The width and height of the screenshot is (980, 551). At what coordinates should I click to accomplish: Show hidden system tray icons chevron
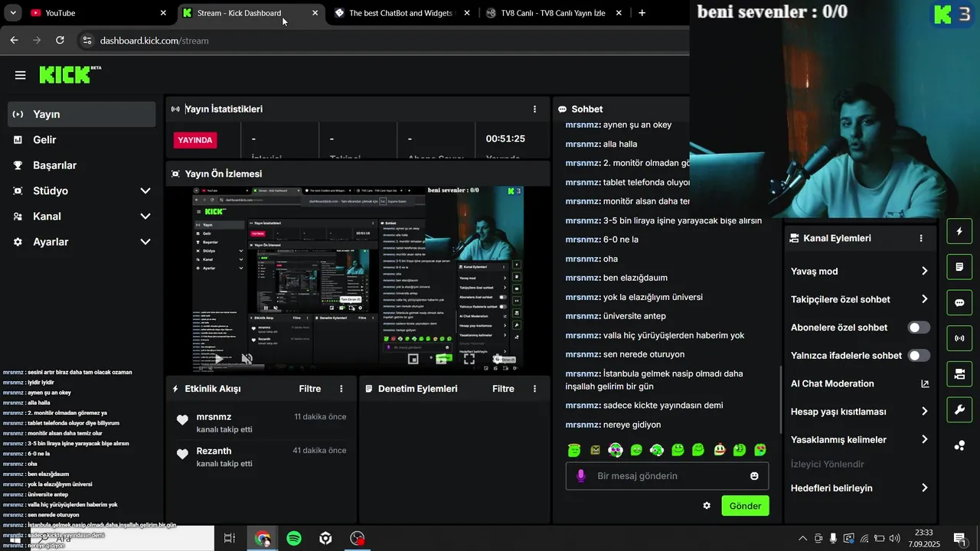point(802,539)
